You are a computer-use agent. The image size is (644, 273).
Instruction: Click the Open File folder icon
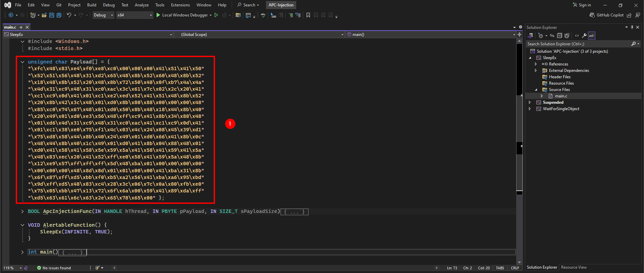pos(44,15)
